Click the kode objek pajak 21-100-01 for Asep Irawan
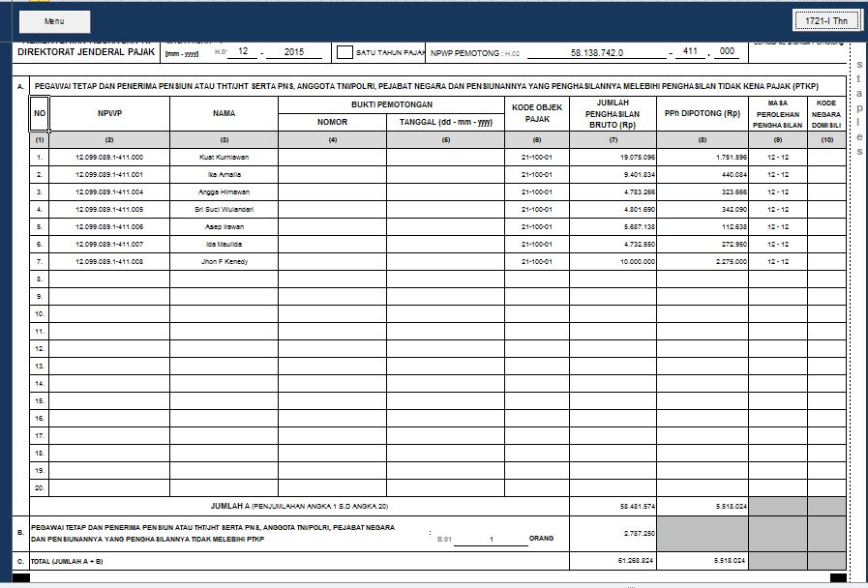 [535, 227]
